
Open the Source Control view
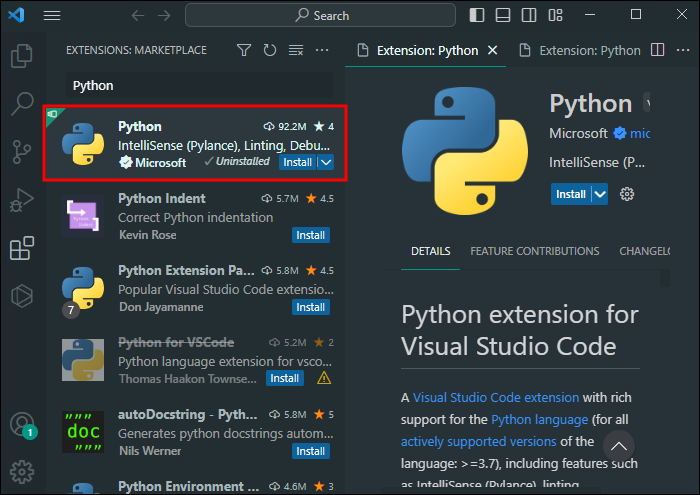(22, 152)
